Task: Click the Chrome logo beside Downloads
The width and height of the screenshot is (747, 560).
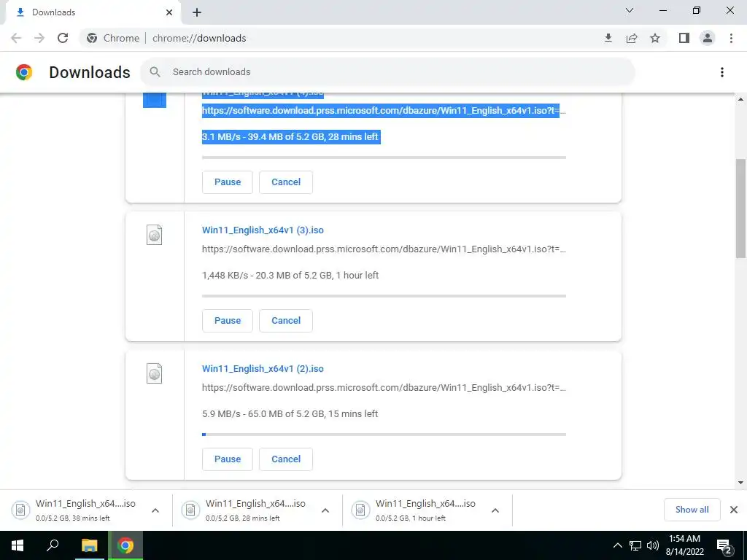Action: point(24,72)
